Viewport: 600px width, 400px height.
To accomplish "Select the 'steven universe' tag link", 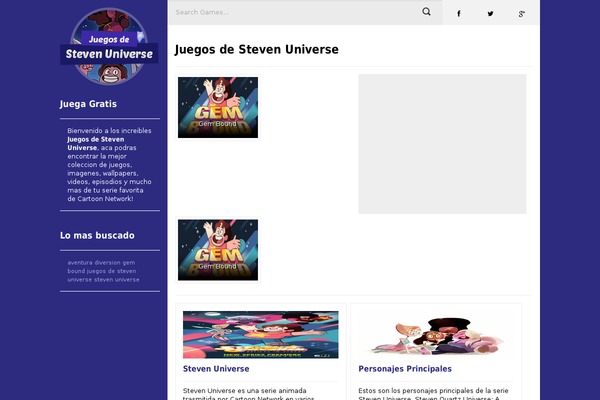I will coord(117,280).
